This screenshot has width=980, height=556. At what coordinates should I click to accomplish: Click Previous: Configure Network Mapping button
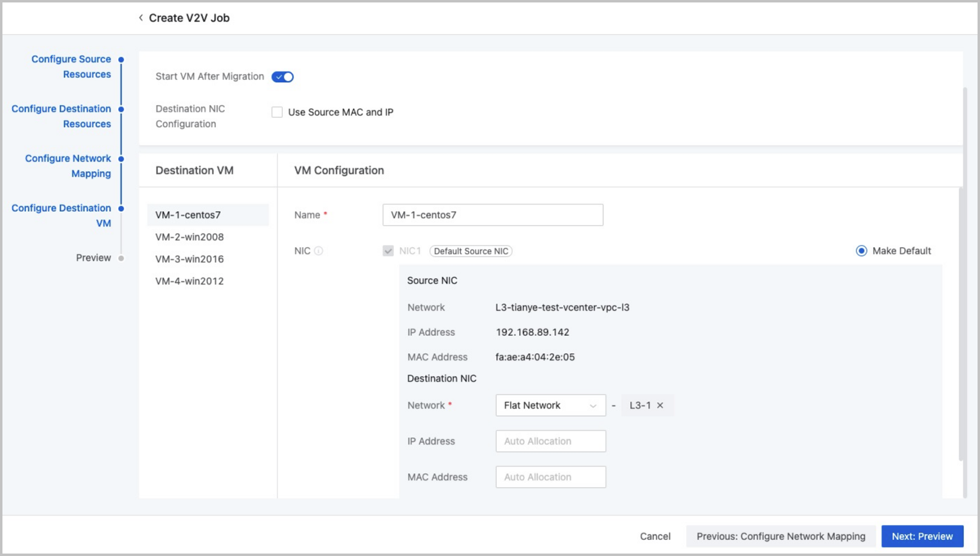(780, 536)
